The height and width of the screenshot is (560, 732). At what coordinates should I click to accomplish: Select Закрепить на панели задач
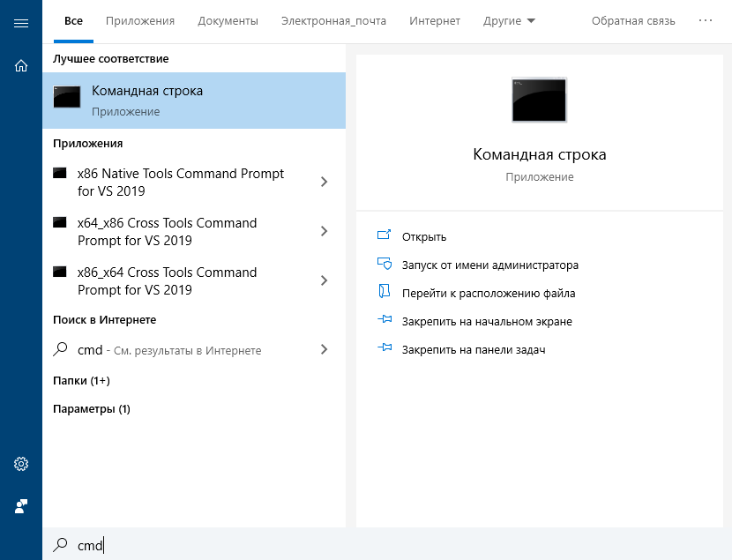click(x=474, y=349)
